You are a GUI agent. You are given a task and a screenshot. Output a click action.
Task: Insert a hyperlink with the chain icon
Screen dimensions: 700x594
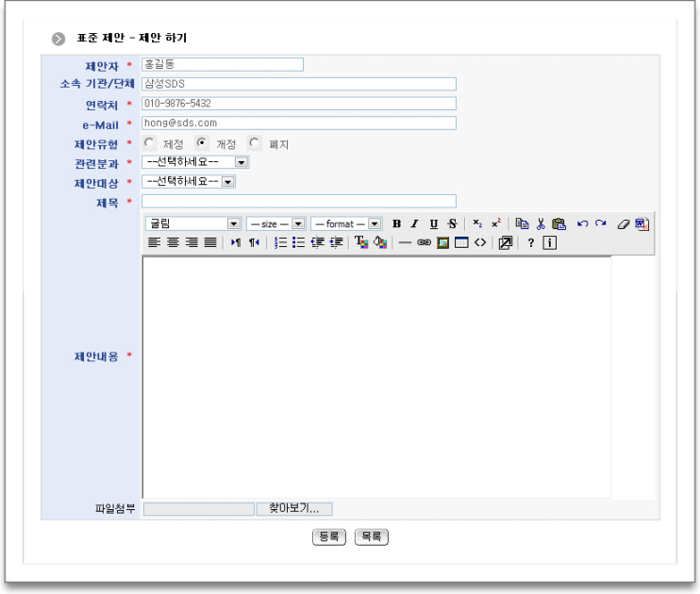coord(424,242)
